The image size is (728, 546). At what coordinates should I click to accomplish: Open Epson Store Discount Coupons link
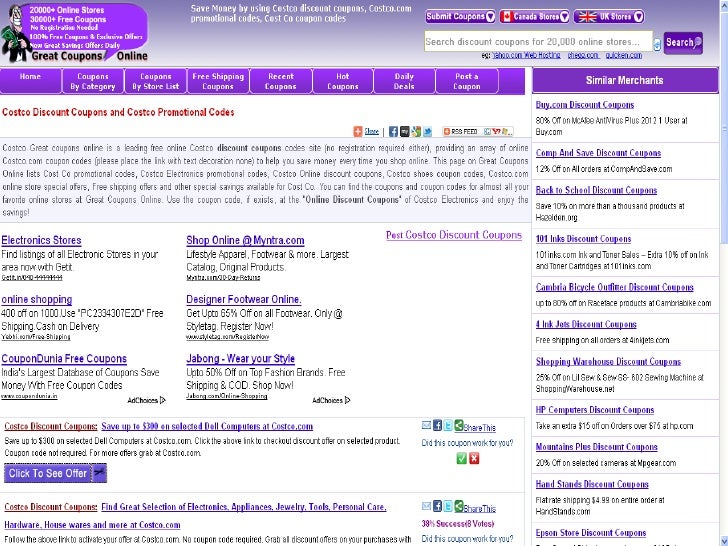point(591,533)
